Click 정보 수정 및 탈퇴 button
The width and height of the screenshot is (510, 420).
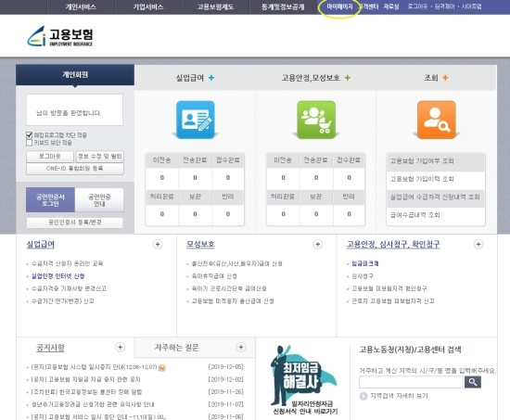[99, 157]
